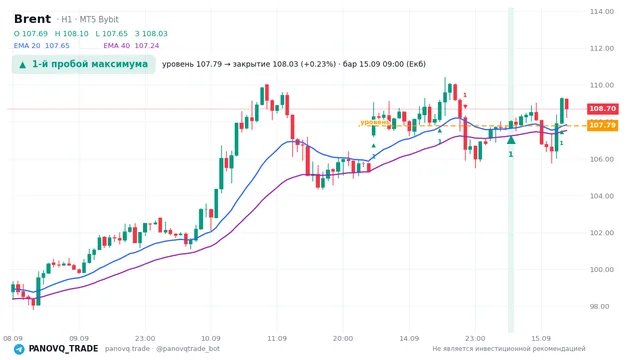Viewport: 640px width, 360px height.
Task: Click the 106.00 price axis label
Action: coord(602,159)
